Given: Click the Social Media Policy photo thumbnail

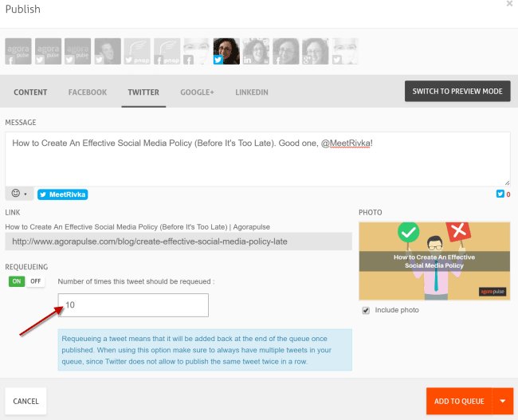Looking at the screenshot, I should [434, 261].
